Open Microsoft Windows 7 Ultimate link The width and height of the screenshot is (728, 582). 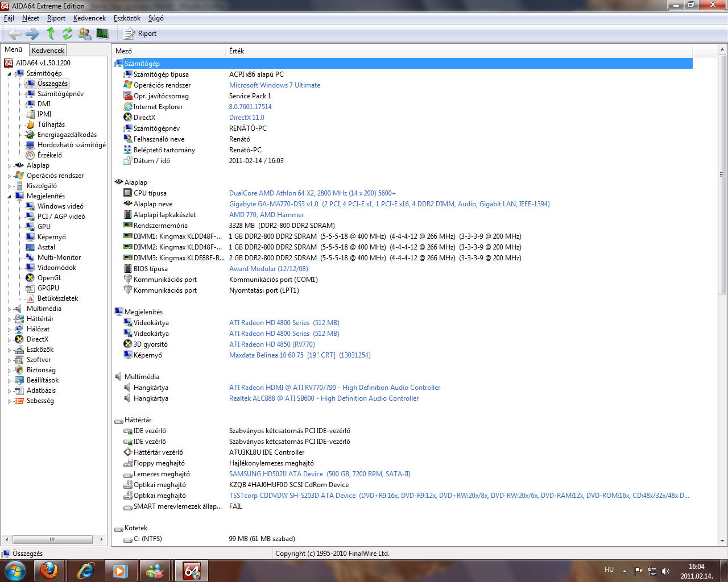275,85
